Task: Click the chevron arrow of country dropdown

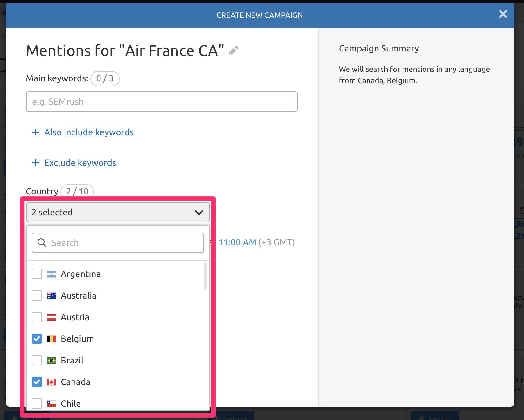Action: [199, 212]
